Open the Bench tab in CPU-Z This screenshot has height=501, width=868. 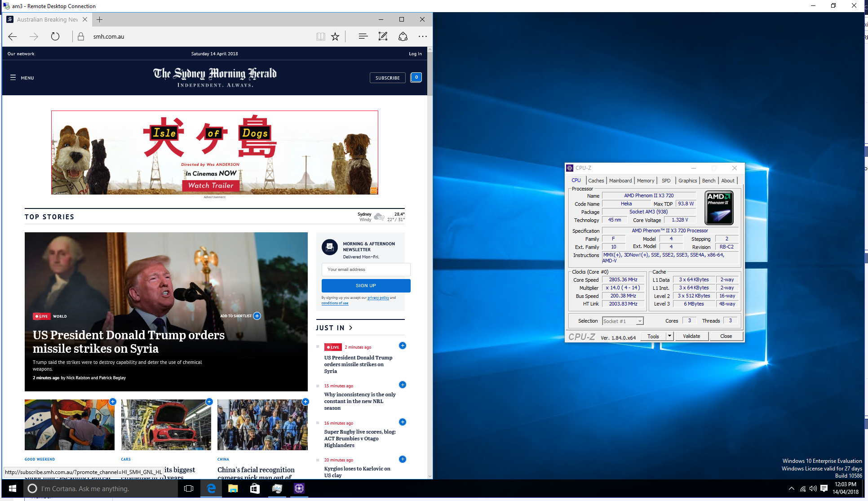pos(709,181)
